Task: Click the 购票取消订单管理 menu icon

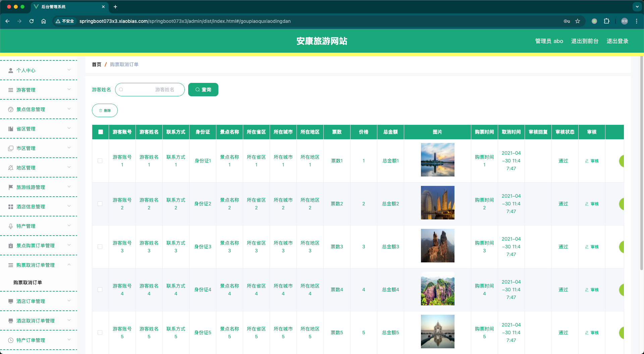Action: click(11, 265)
